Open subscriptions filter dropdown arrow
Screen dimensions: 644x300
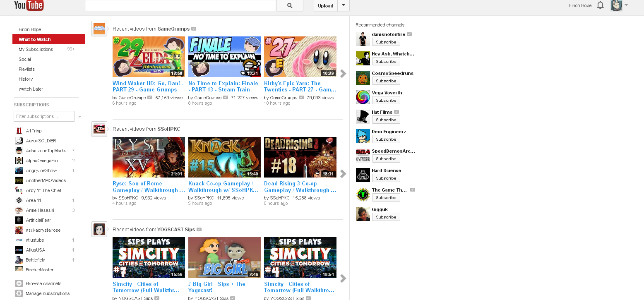click(x=79, y=117)
